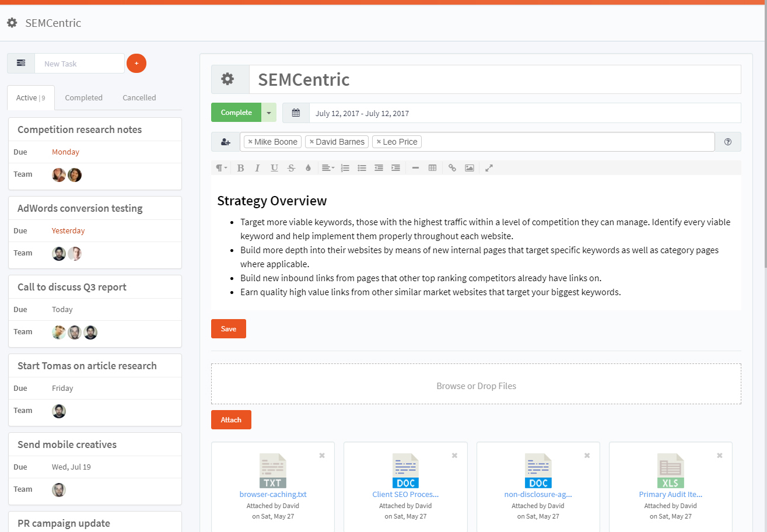Open the non-disclosure-ag... file link
The image size is (767, 532).
[538, 495]
